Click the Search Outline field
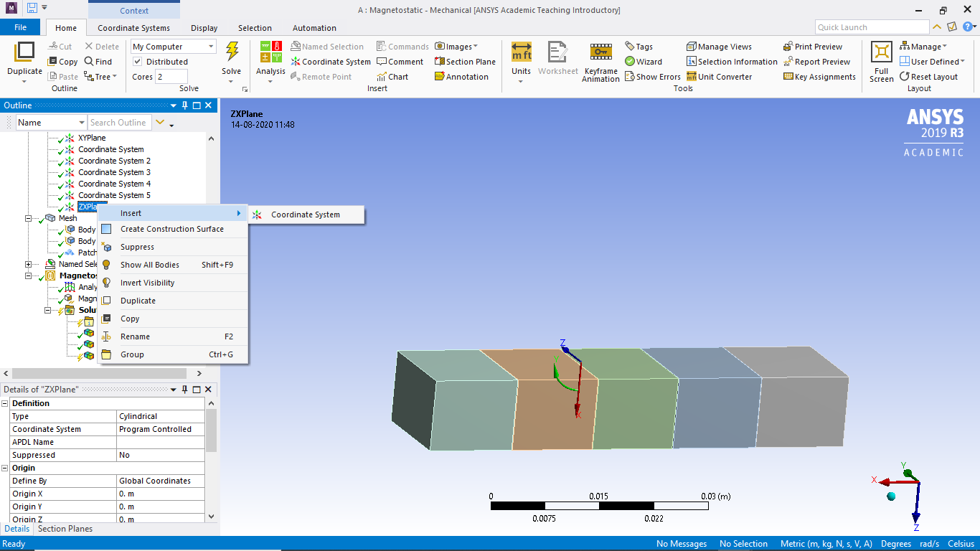 pyautogui.click(x=120, y=123)
